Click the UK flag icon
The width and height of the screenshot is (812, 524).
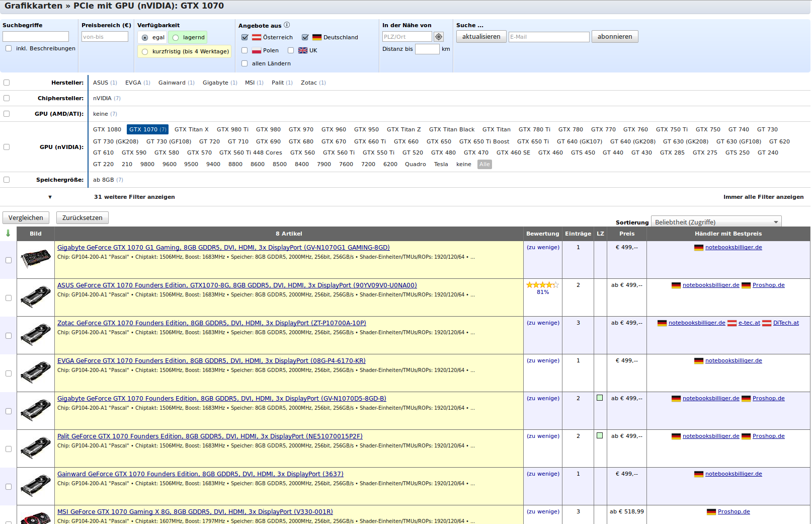click(303, 50)
